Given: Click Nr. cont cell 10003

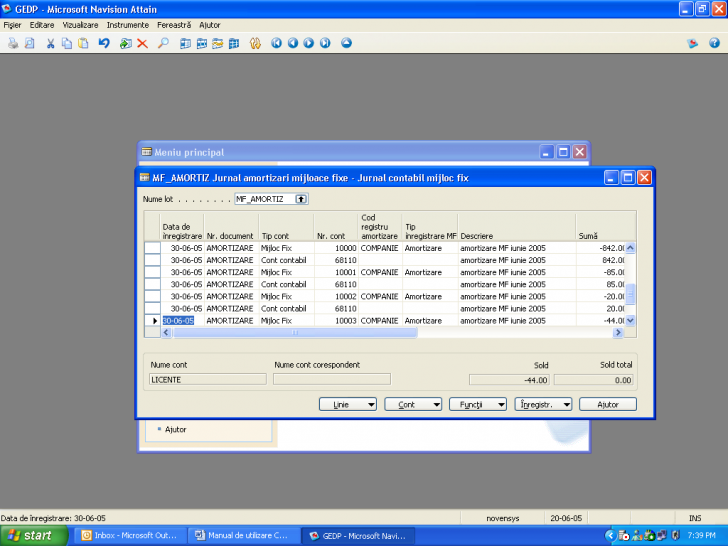Looking at the screenshot, I should (337, 320).
